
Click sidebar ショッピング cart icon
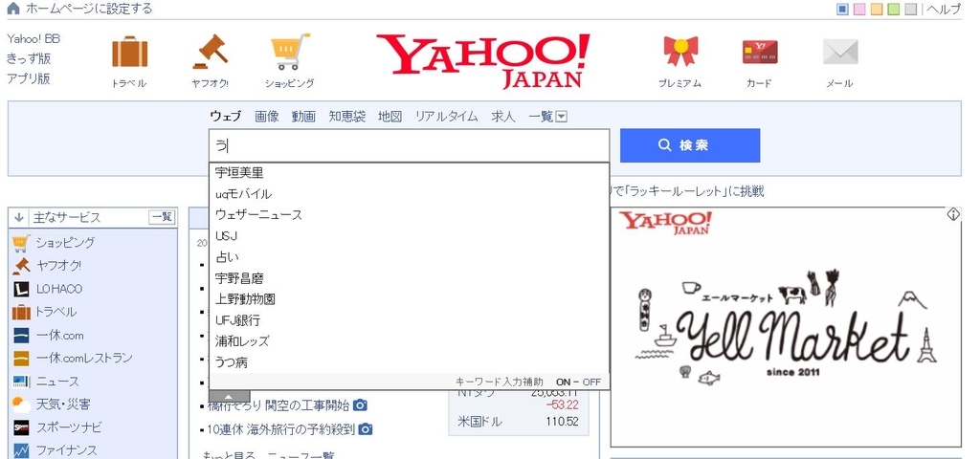[21, 242]
